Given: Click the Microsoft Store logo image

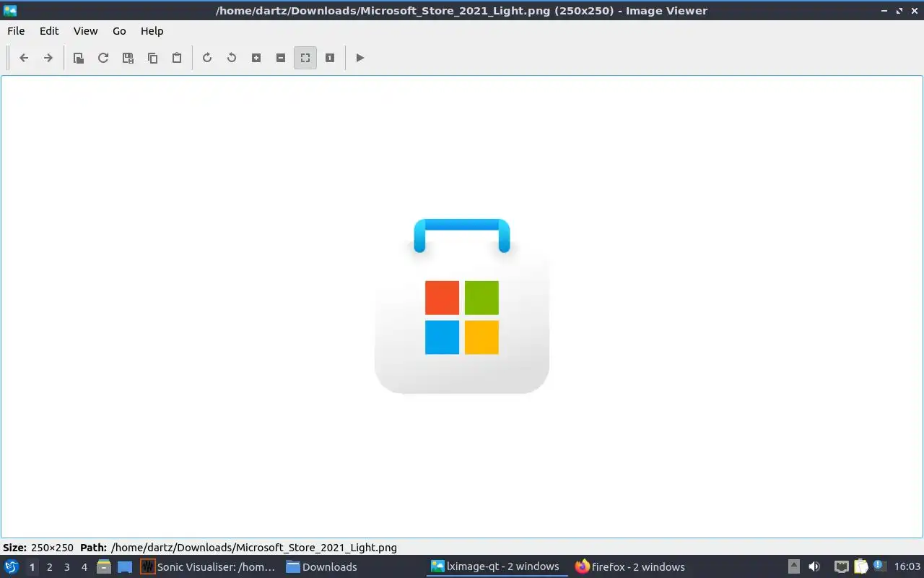Looking at the screenshot, I should [462, 306].
